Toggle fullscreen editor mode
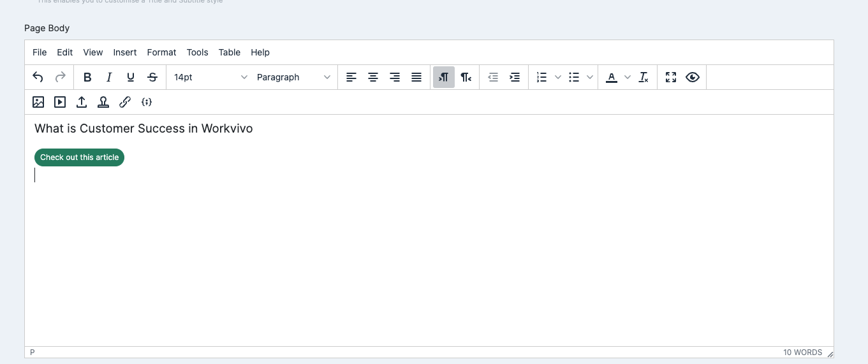The height and width of the screenshot is (364, 868). pyautogui.click(x=671, y=77)
